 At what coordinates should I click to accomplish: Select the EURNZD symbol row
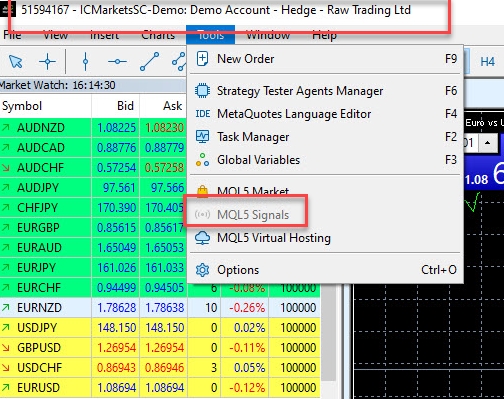160,308
